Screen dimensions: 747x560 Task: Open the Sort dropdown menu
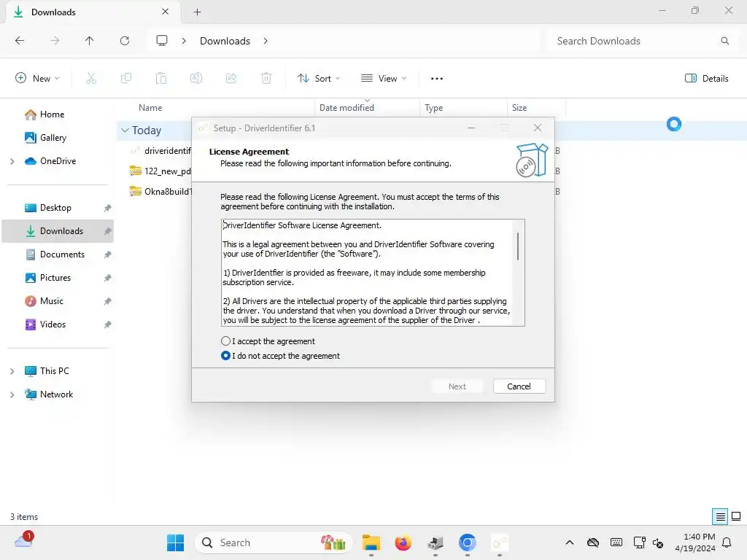coord(319,79)
